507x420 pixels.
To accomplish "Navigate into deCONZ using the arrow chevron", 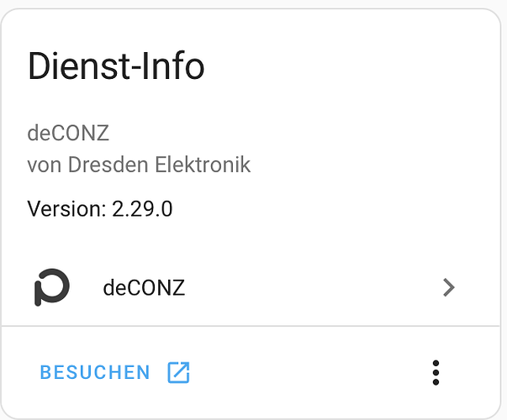I will click(449, 287).
